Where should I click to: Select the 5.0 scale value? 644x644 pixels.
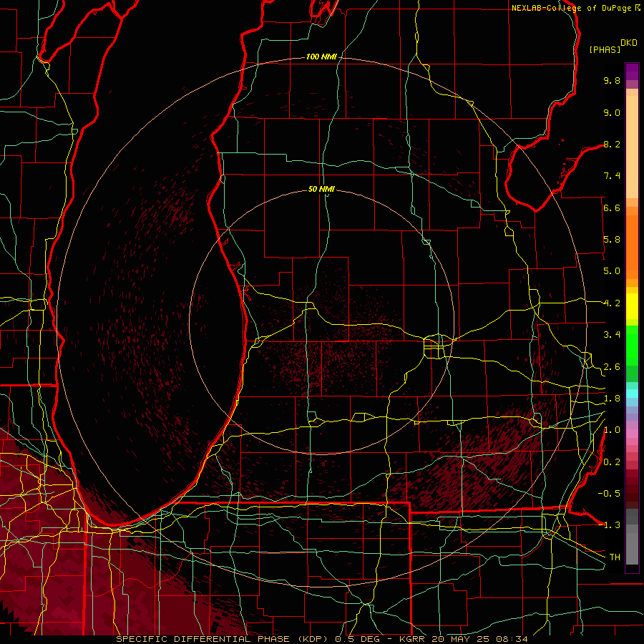coord(612,271)
